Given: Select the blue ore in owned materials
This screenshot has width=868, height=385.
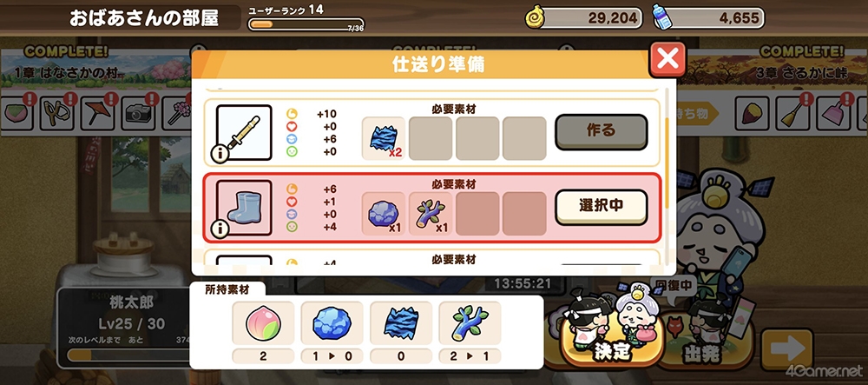Looking at the screenshot, I should pyautogui.click(x=332, y=325).
